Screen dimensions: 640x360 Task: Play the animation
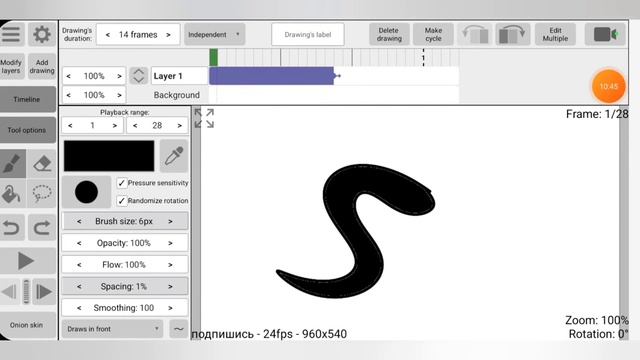coord(27,260)
